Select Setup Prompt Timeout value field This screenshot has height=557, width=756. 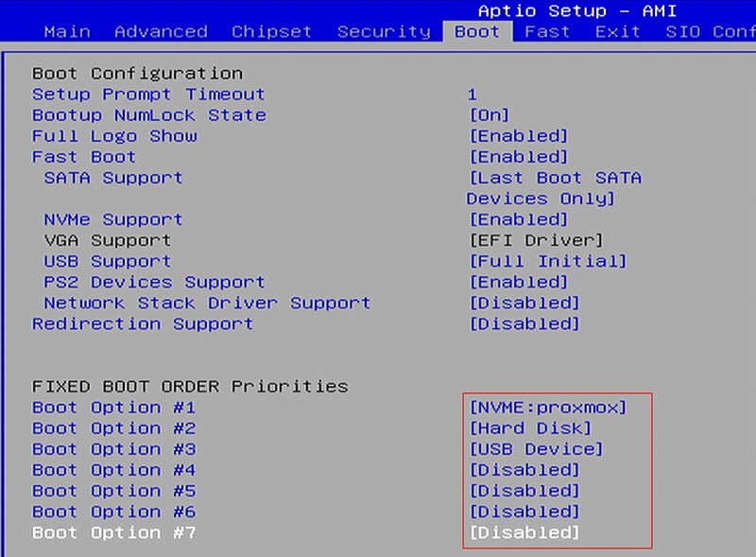point(472,95)
